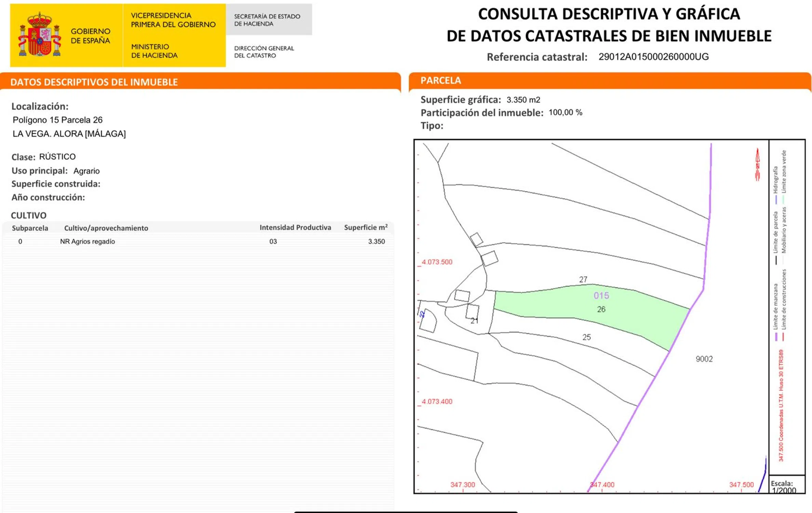Click parcel 9002 label on map
The image size is (812, 513).
click(x=704, y=359)
